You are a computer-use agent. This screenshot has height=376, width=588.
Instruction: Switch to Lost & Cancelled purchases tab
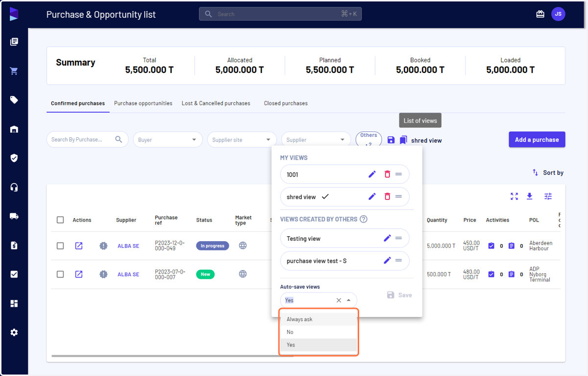tap(216, 103)
